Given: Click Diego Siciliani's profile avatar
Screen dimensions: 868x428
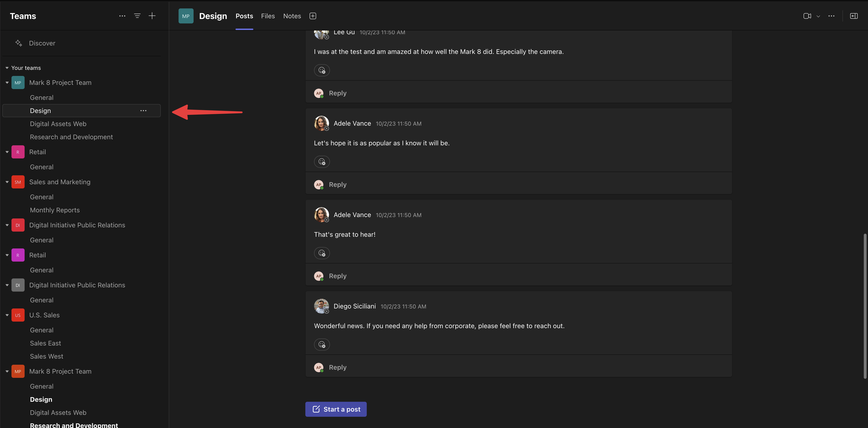Looking at the screenshot, I should coord(321,306).
